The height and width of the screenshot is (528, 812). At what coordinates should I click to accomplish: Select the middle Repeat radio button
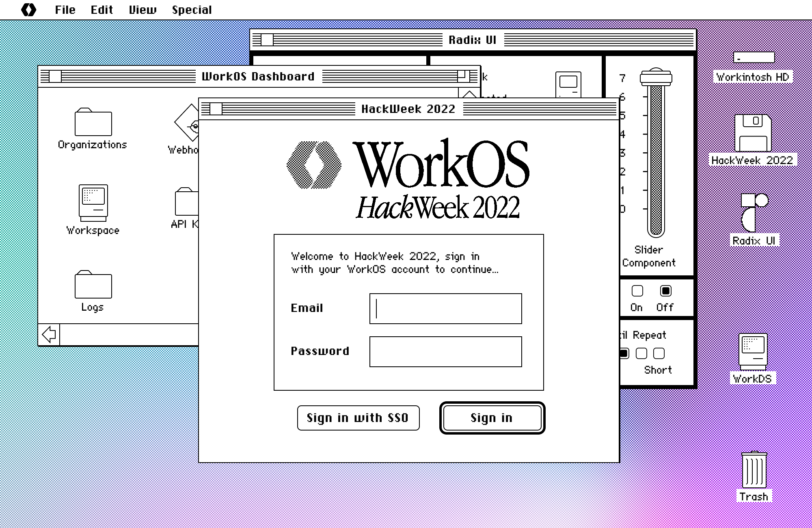(641, 353)
